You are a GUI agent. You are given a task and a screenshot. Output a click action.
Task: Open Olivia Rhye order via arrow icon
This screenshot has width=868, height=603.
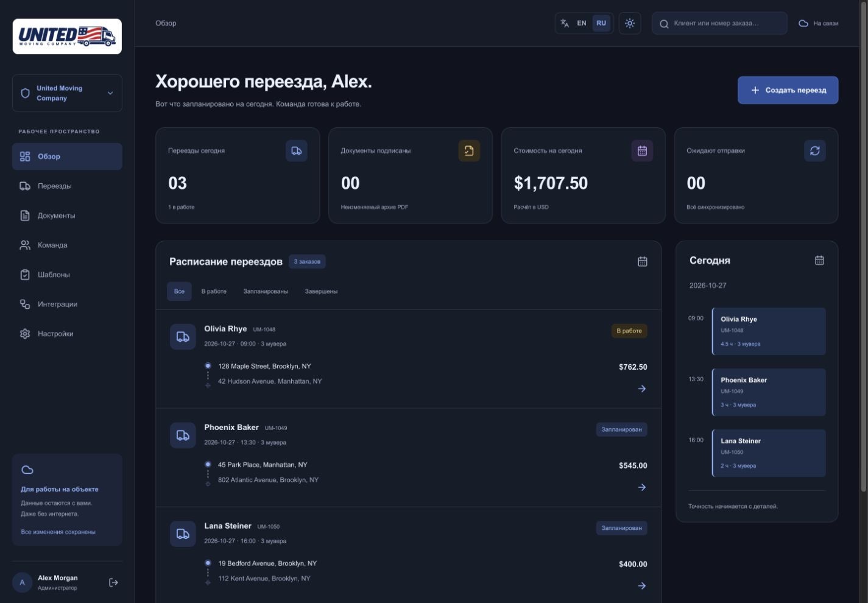pyautogui.click(x=642, y=389)
